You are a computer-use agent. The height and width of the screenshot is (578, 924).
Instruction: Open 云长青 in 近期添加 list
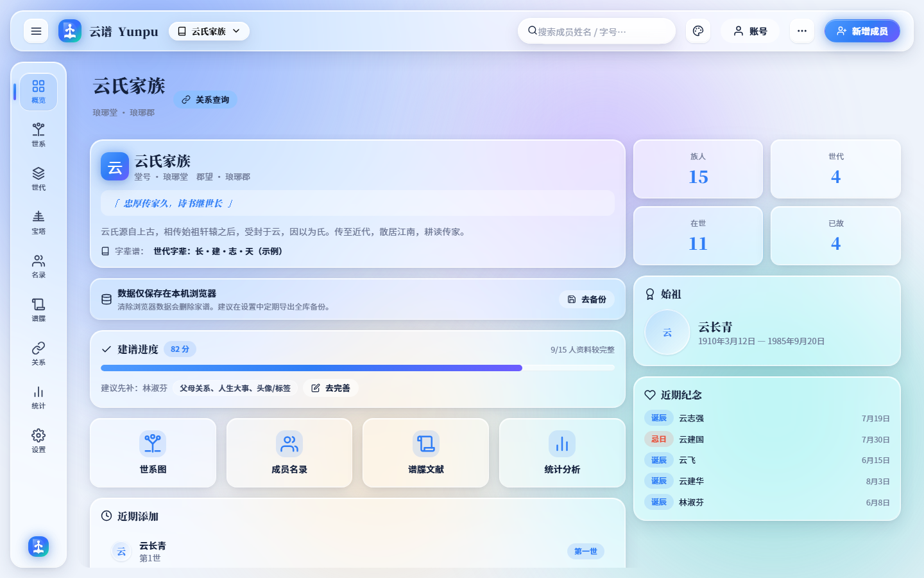(x=357, y=551)
